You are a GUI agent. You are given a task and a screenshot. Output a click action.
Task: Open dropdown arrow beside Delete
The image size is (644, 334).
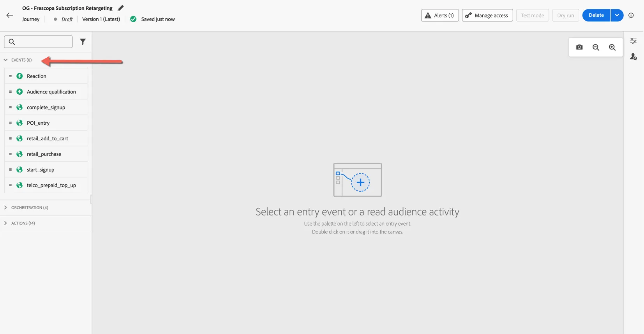pyautogui.click(x=617, y=15)
